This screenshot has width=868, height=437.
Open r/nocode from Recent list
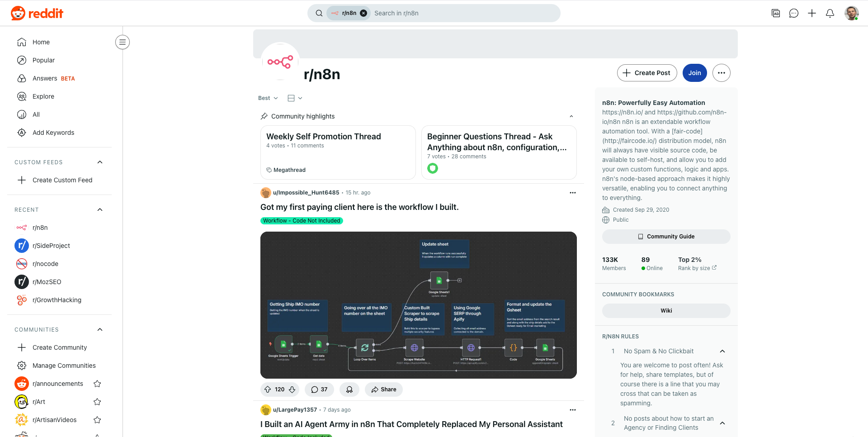click(60, 264)
